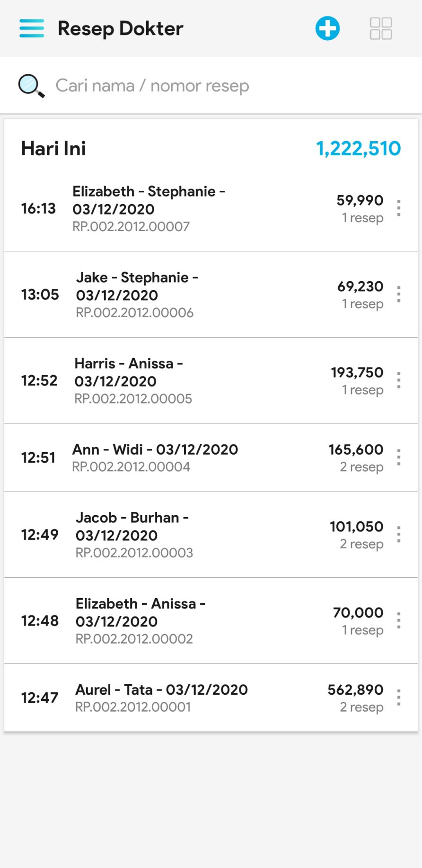View the Ann - Widi prescription details
Screen dimensions: 422x868
(189, 457)
